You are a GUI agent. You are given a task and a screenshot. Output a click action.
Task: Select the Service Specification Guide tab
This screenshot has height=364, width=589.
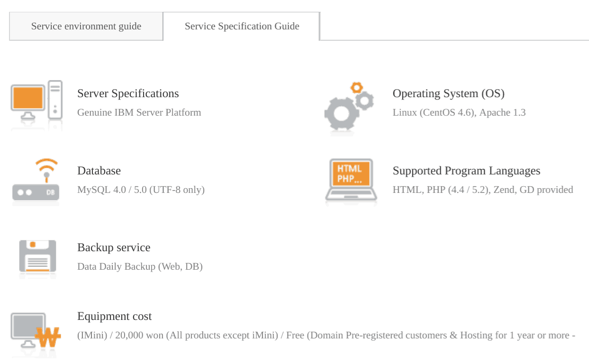click(x=242, y=26)
